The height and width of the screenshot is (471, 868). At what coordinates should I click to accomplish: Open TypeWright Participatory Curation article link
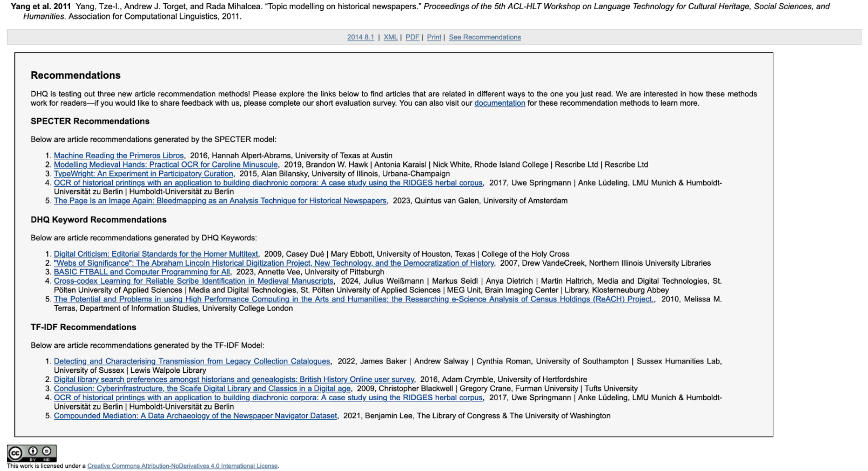[x=143, y=174]
